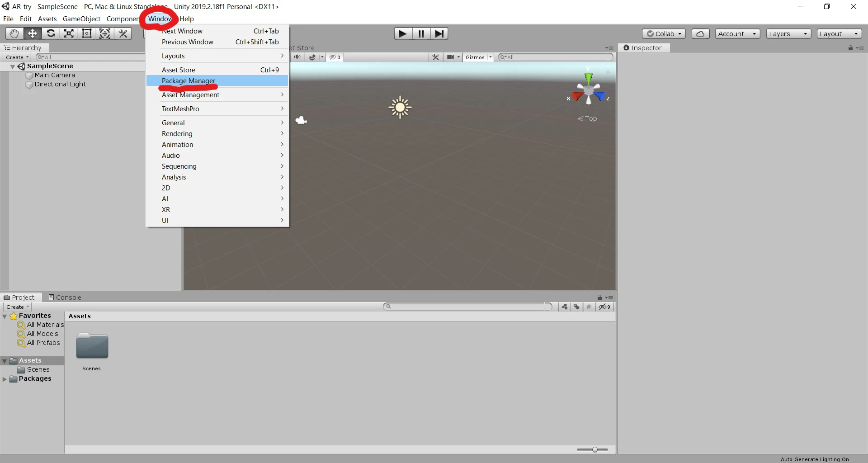
Task: Open the Rendering submenu
Action: point(217,134)
